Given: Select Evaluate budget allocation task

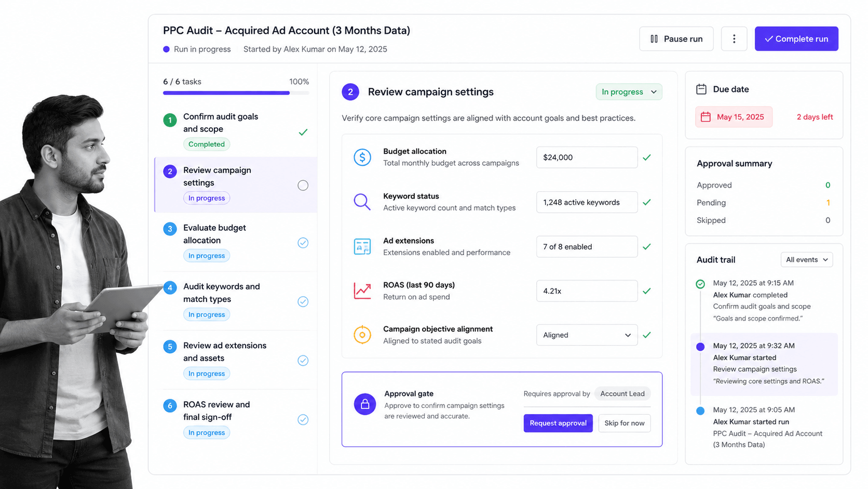Looking at the screenshot, I should (x=236, y=242).
